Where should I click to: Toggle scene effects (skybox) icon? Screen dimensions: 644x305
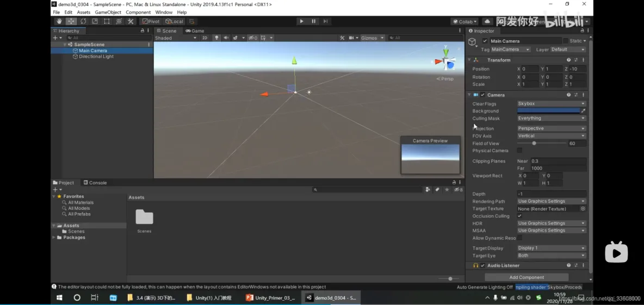coord(236,38)
